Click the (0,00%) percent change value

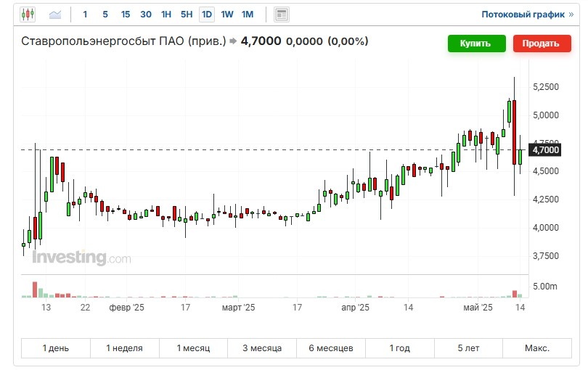[x=348, y=41]
